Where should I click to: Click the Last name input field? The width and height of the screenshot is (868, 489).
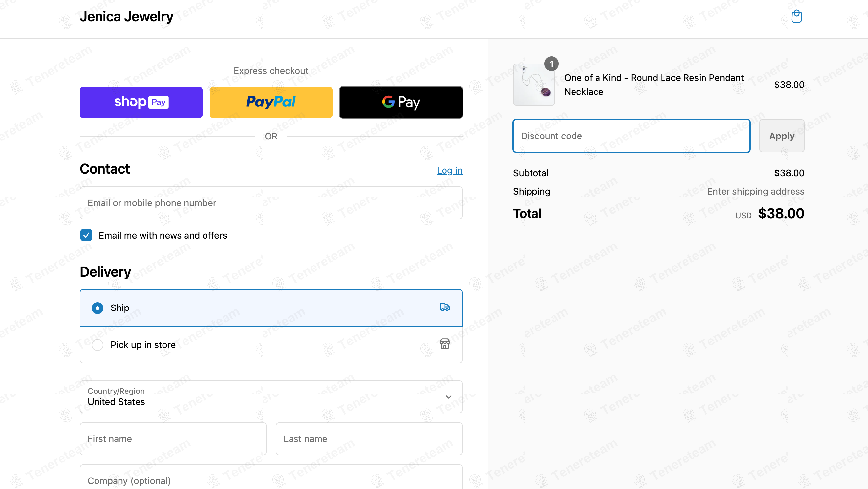[x=369, y=439]
